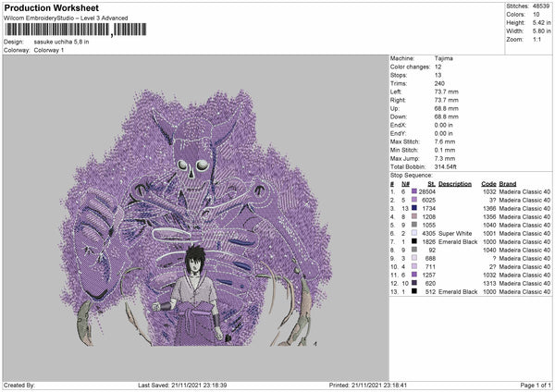Click the Sasuke embroidery design preview
555x392 pixels.
tap(196, 218)
